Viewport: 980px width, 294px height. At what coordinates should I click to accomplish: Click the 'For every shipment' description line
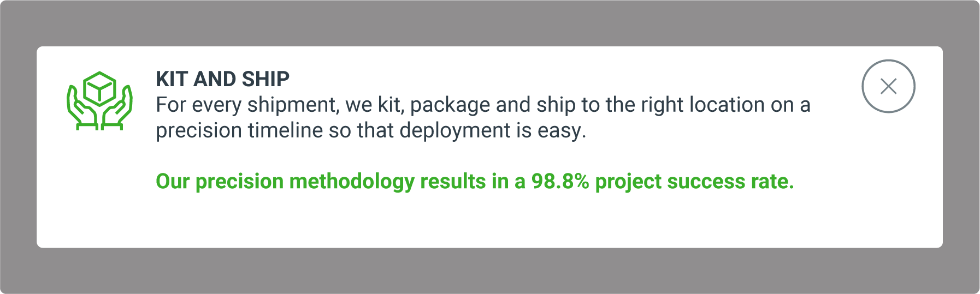pyautogui.click(x=483, y=105)
